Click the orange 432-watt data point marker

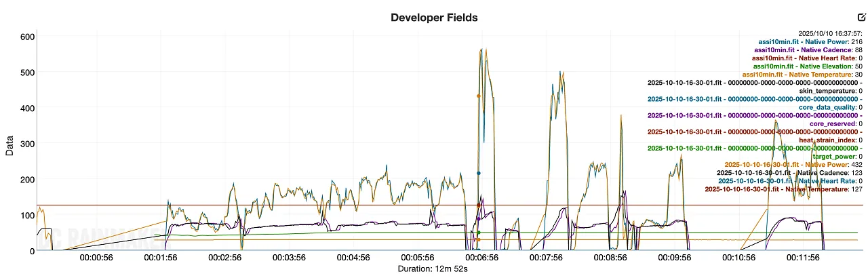(x=479, y=96)
